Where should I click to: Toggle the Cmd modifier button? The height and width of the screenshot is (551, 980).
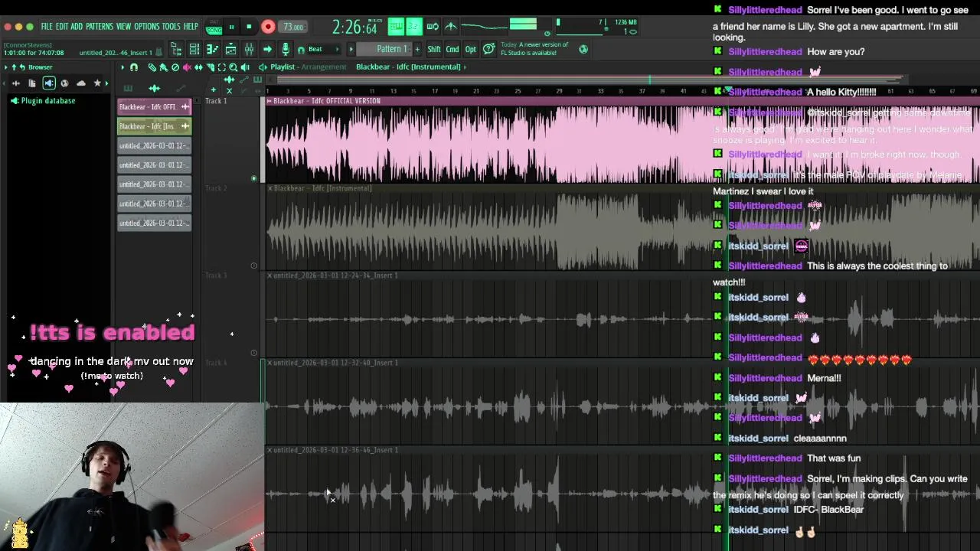click(x=452, y=49)
